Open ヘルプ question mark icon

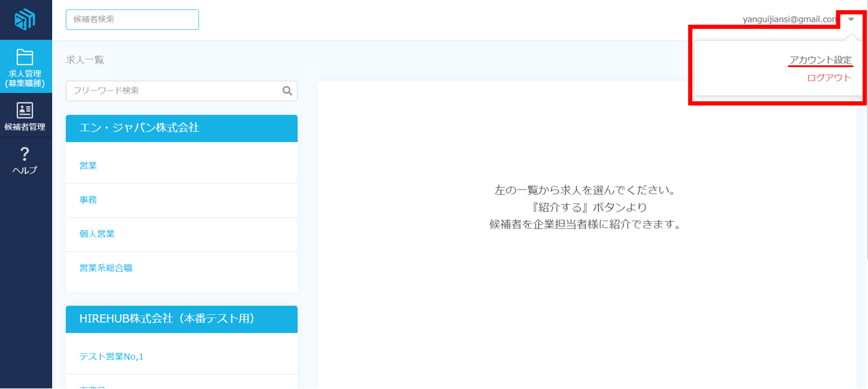click(x=25, y=154)
